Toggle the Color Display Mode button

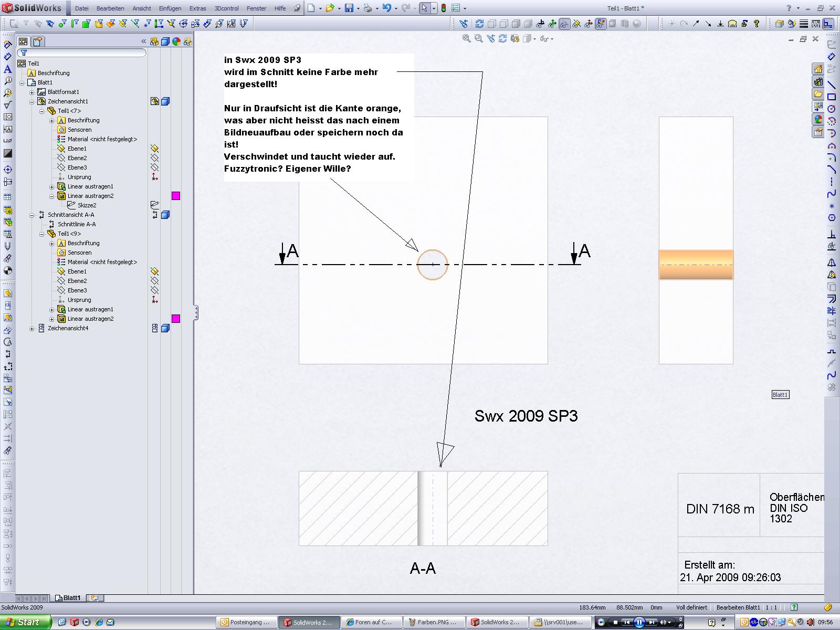pyautogui.click(x=828, y=24)
